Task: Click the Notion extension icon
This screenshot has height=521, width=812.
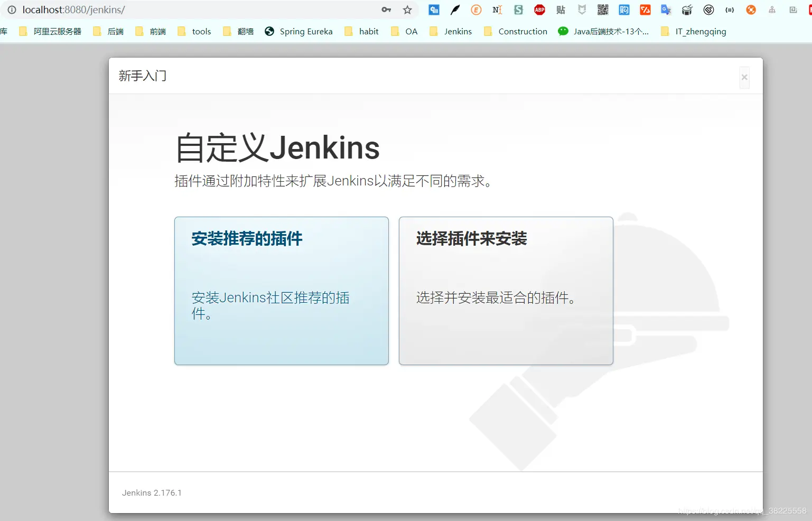Action: click(497, 10)
